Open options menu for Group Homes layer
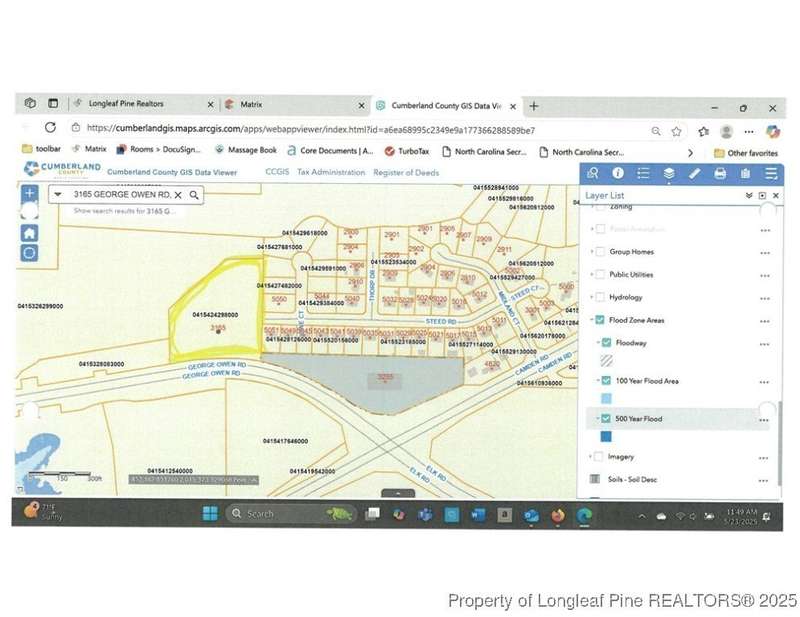800x617 pixels. coord(765,252)
